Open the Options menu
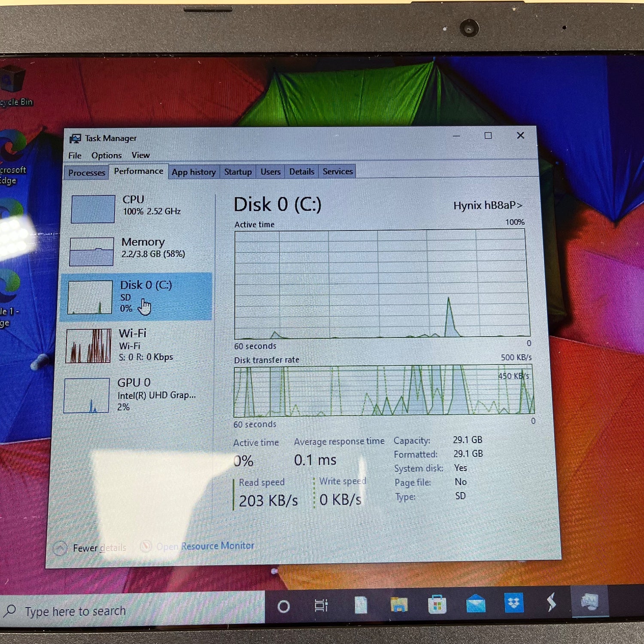 click(106, 155)
